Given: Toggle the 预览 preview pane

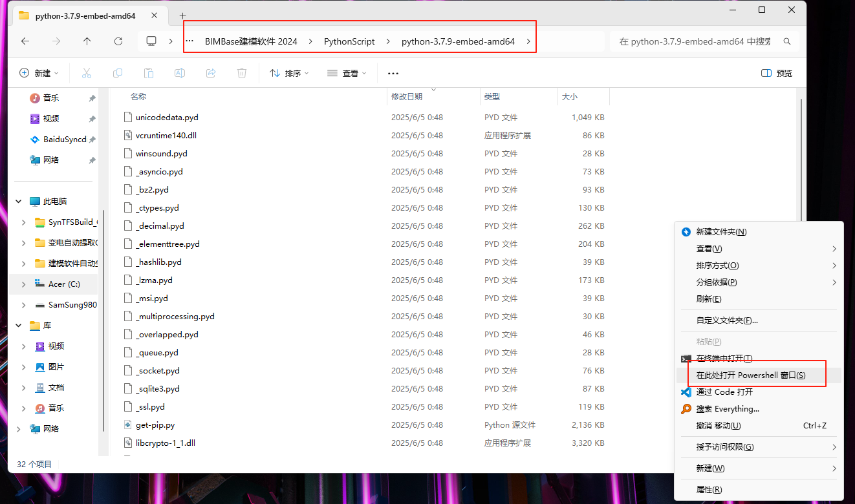Looking at the screenshot, I should tap(777, 74).
